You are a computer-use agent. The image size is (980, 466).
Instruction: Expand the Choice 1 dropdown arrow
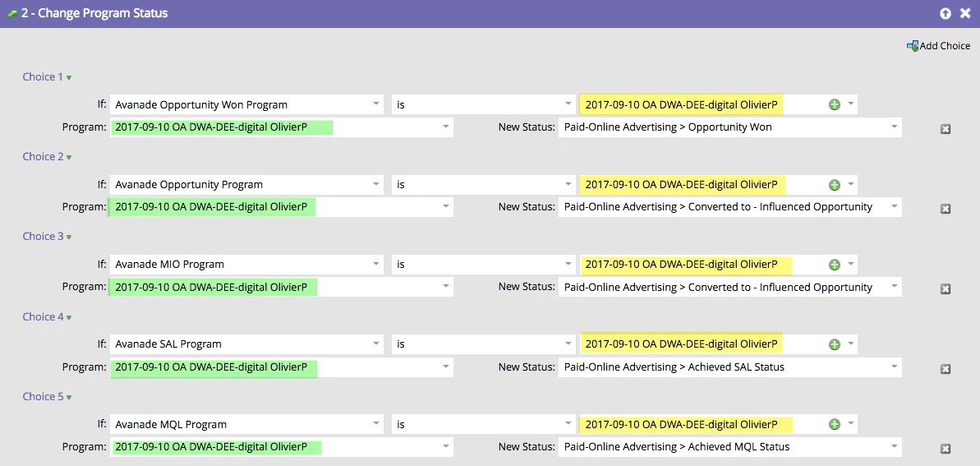pos(69,77)
